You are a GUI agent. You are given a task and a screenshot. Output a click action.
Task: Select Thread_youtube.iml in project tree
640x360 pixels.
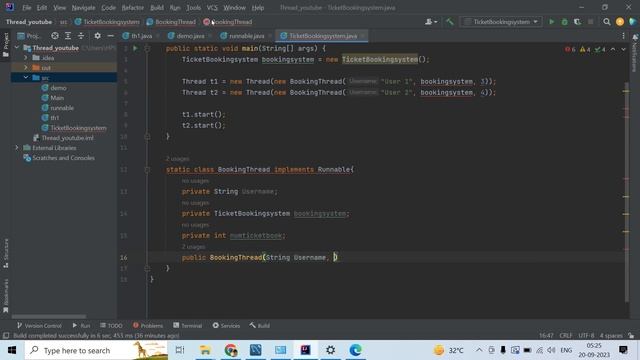click(x=63, y=138)
